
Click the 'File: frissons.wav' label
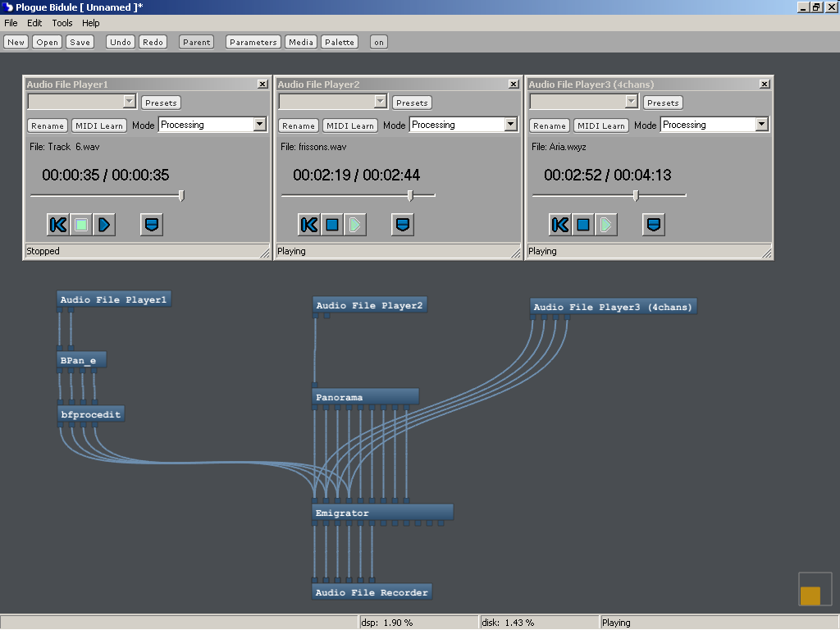[x=313, y=147]
